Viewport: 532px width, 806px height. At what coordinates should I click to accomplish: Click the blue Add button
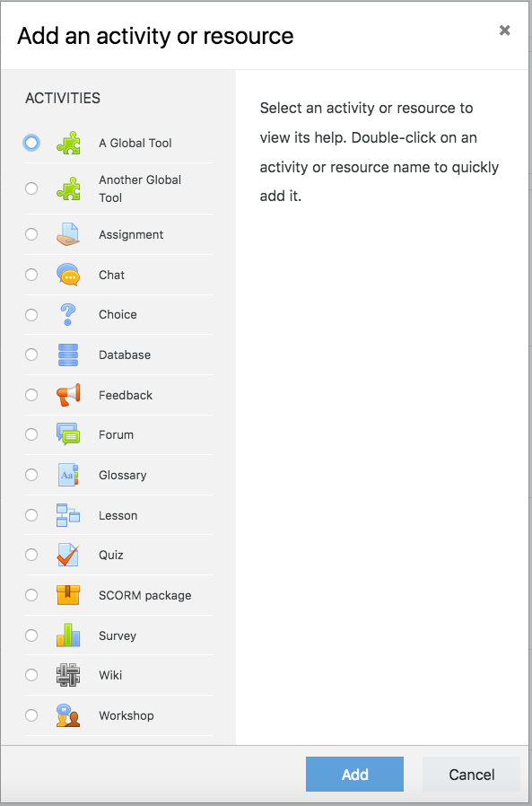[354, 774]
